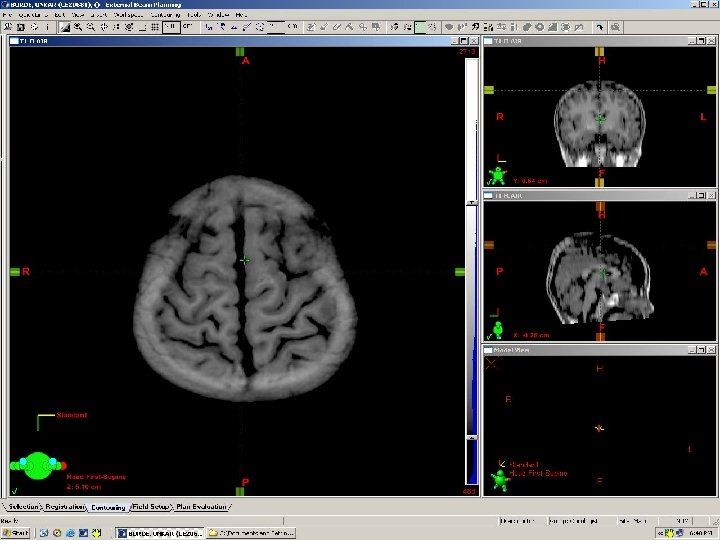The width and height of the screenshot is (720, 540).
Task: Click the green crosshair in axial view
Action: pos(245,260)
